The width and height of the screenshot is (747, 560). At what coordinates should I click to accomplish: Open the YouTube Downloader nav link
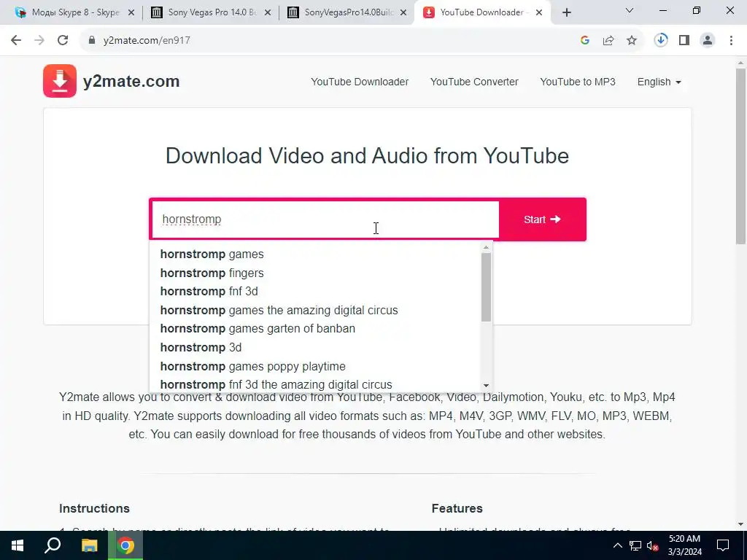(360, 82)
